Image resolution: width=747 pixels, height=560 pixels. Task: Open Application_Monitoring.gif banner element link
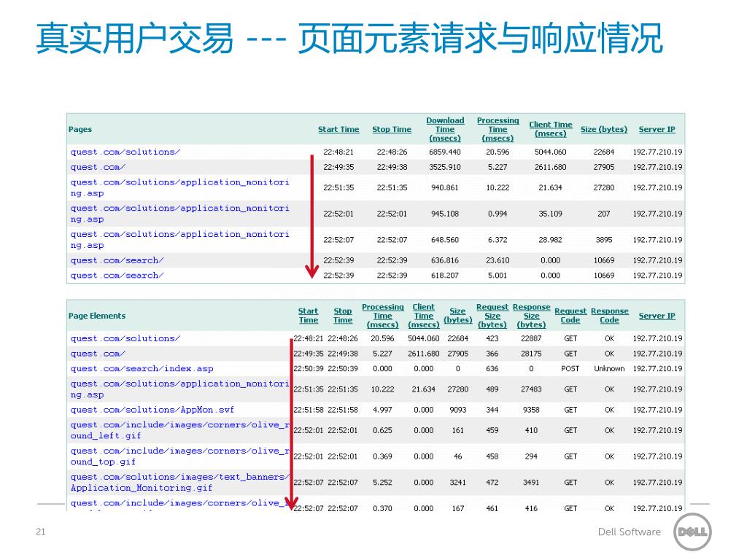(179, 483)
